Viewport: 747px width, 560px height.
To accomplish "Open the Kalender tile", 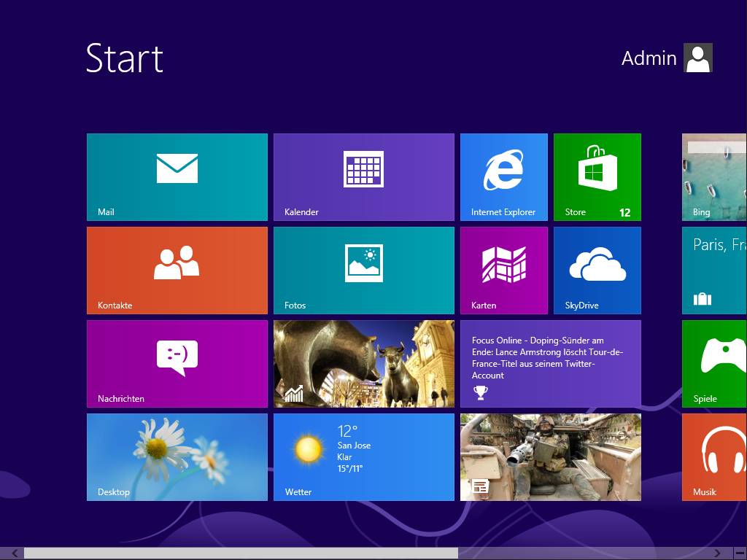I will click(x=363, y=177).
